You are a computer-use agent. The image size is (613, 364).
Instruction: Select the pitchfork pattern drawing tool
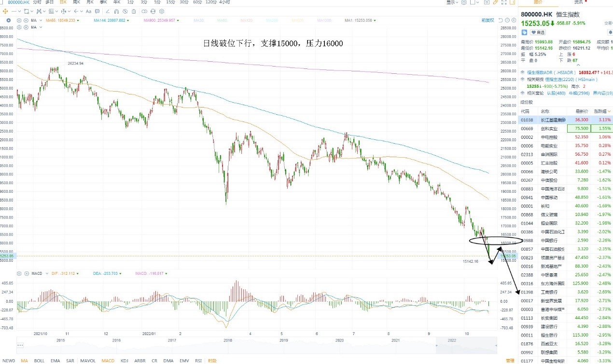coord(39,11)
